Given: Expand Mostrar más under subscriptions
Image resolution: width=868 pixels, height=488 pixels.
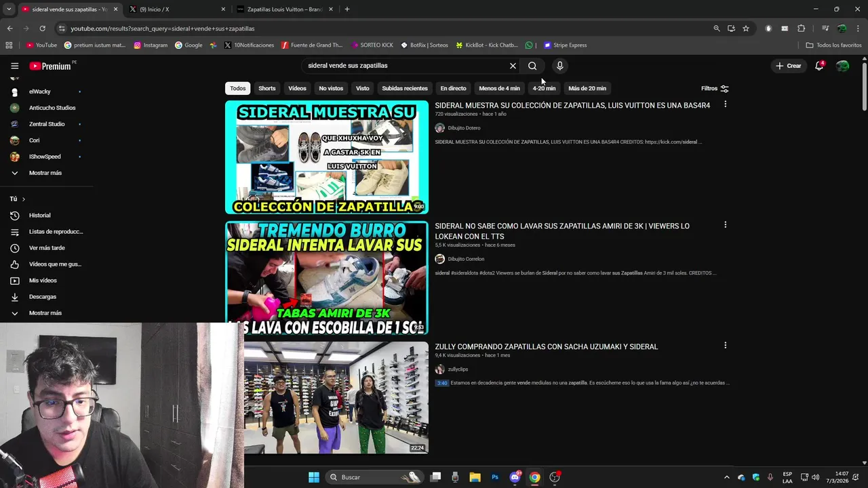Looking at the screenshot, I should (x=46, y=173).
